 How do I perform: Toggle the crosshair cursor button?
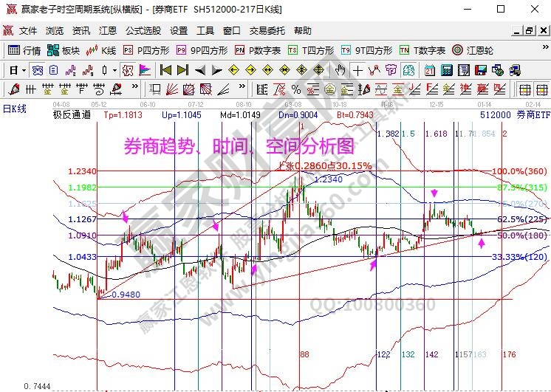point(357,70)
